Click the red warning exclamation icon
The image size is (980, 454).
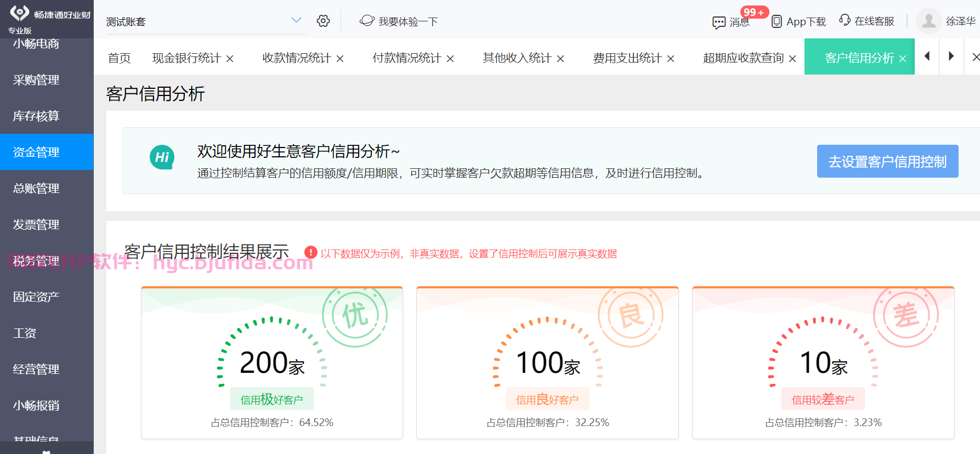[311, 252]
